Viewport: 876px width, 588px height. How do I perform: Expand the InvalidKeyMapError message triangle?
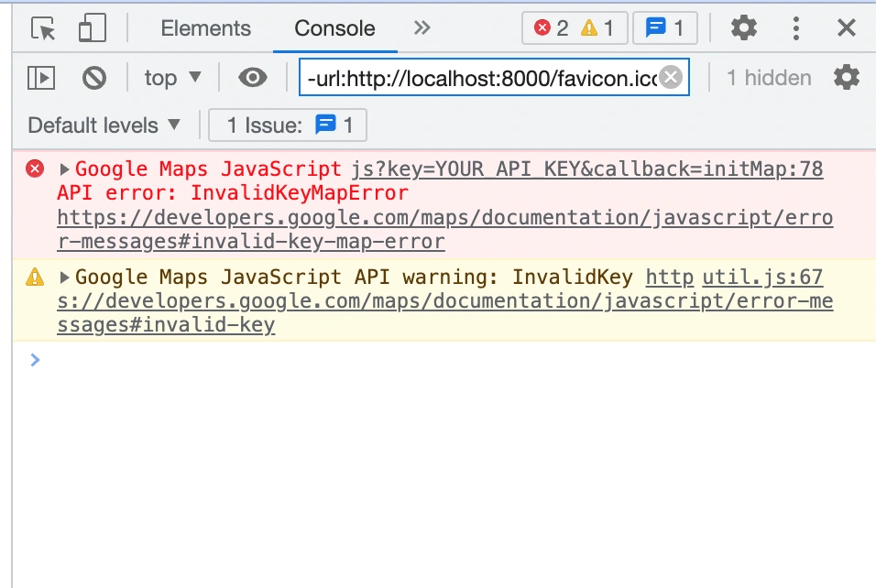(64, 169)
